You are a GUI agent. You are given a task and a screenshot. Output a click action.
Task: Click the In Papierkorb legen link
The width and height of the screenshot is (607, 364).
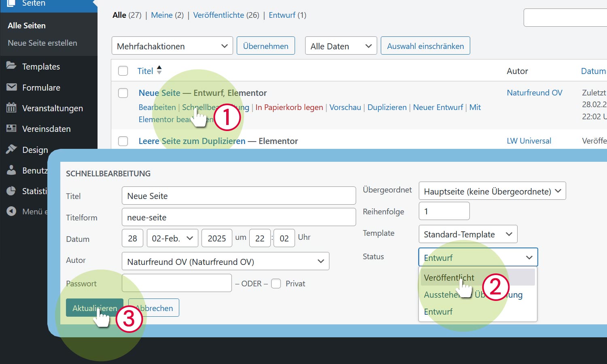[x=289, y=107]
